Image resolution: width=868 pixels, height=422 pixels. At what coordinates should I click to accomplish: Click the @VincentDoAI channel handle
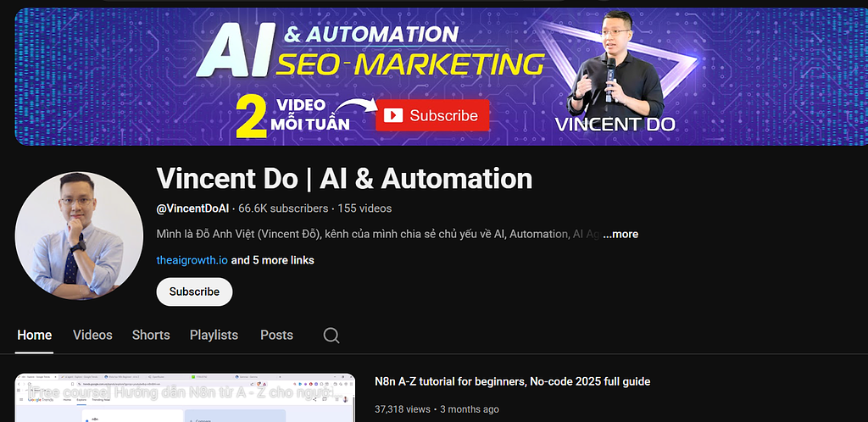(193, 208)
